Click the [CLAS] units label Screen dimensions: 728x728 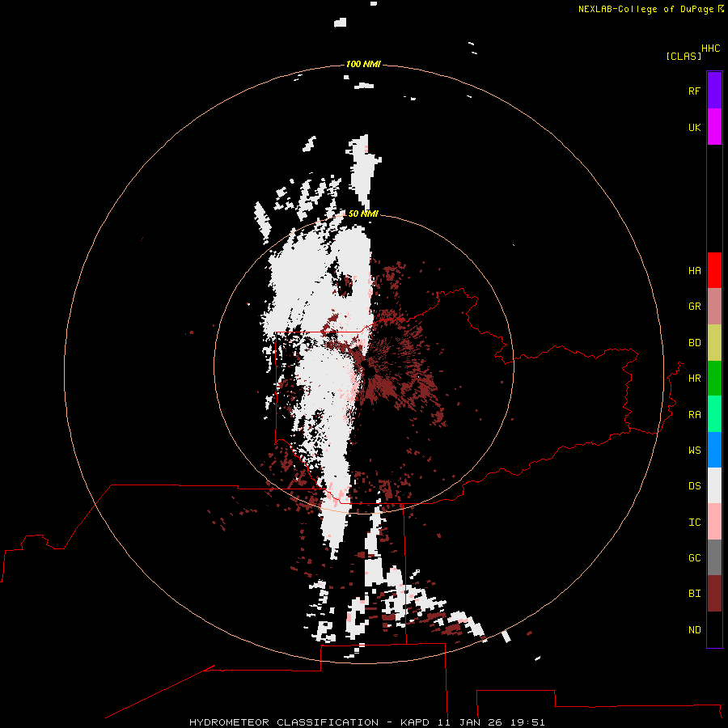684,56
